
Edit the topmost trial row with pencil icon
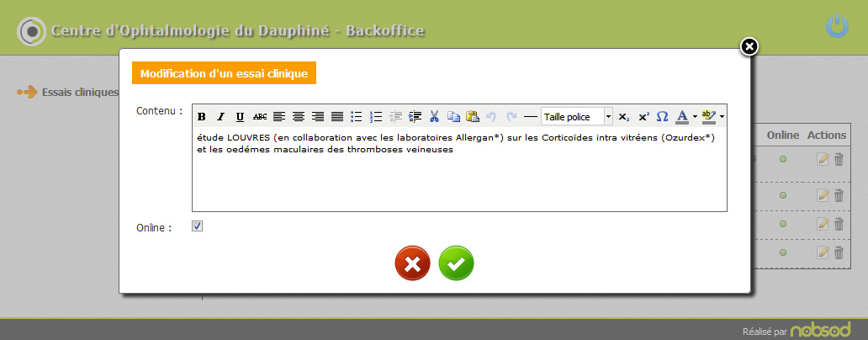click(x=823, y=159)
